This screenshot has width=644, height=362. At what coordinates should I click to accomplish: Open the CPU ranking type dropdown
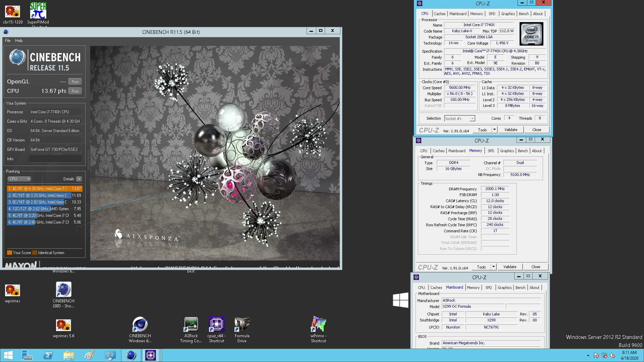19,179
